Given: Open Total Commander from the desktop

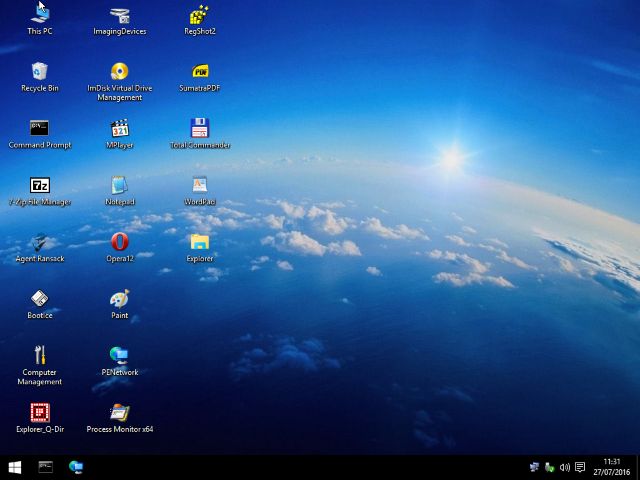Looking at the screenshot, I should [200, 129].
